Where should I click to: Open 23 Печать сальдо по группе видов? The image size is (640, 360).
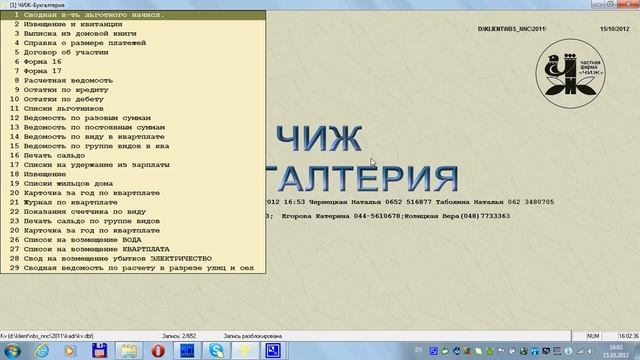point(133,221)
